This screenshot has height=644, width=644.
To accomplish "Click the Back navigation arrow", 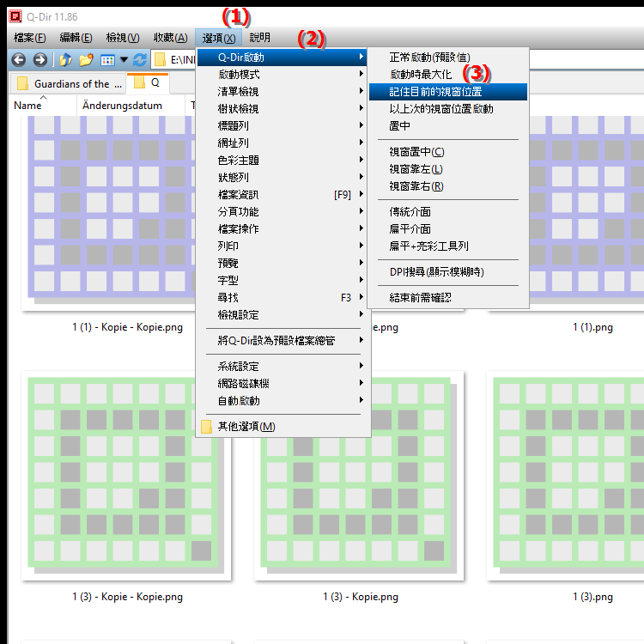I will [19, 60].
